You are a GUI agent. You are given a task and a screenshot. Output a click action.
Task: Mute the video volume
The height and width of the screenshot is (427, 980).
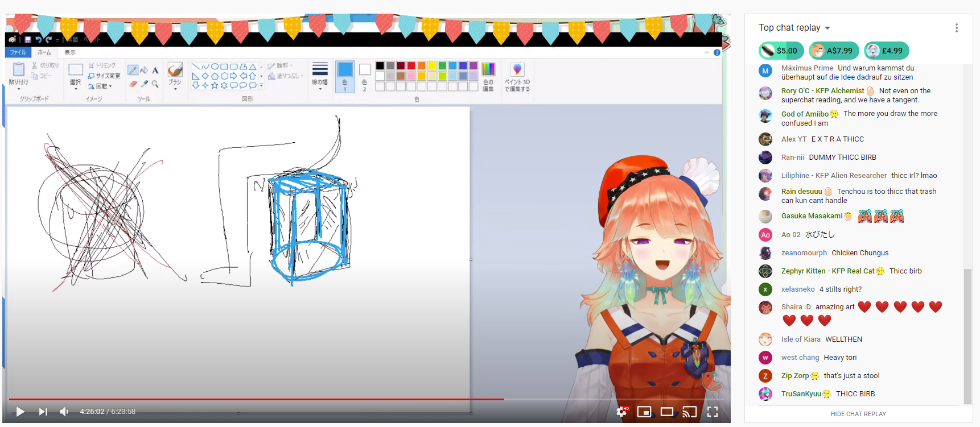coord(64,412)
